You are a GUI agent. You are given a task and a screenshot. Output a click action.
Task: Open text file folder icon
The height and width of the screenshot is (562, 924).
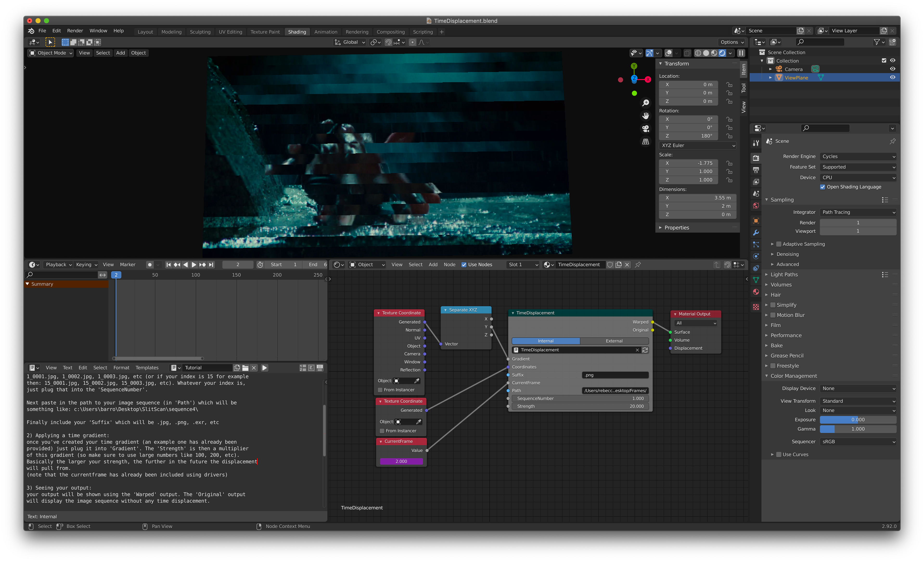point(245,368)
